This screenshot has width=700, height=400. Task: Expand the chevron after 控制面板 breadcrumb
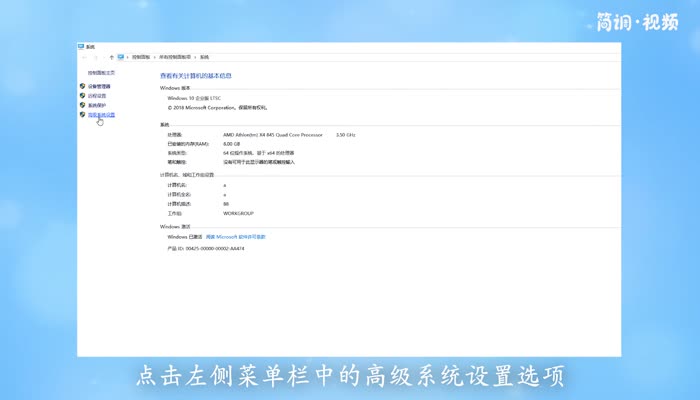coord(154,58)
